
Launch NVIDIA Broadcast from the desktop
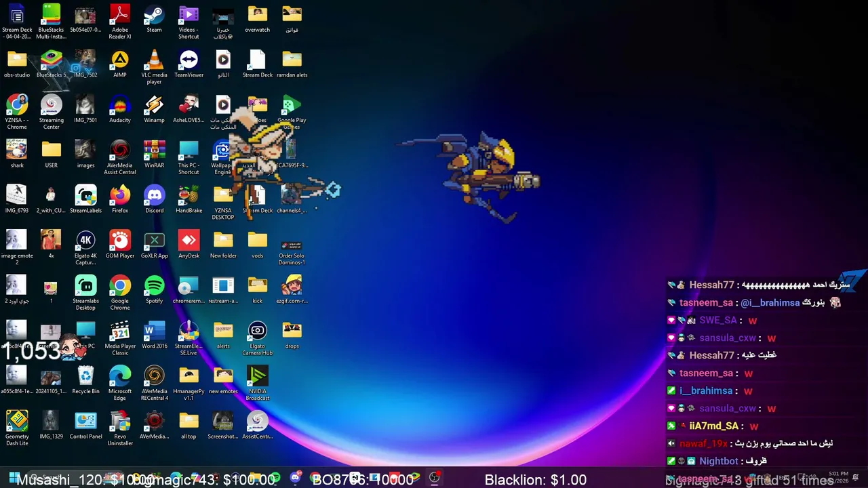(x=257, y=384)
